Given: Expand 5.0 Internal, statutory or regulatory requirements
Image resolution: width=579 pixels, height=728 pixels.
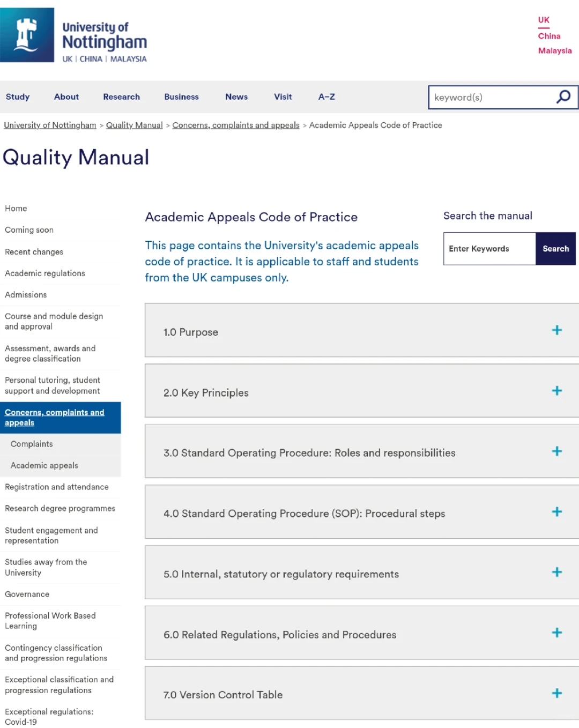Looking at the screenshot, I should (x=362, y=573).
